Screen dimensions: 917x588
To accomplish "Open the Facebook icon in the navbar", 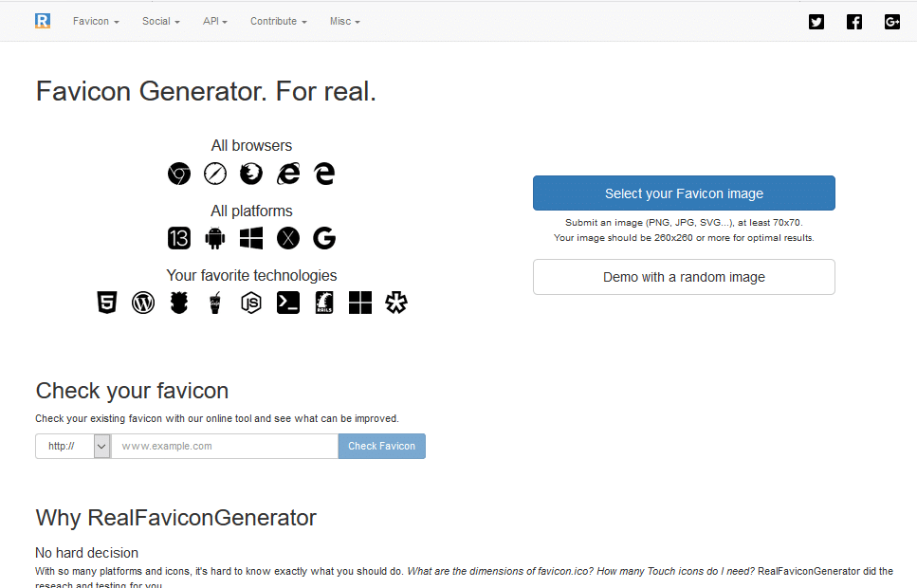I will [x=854, y=22].
